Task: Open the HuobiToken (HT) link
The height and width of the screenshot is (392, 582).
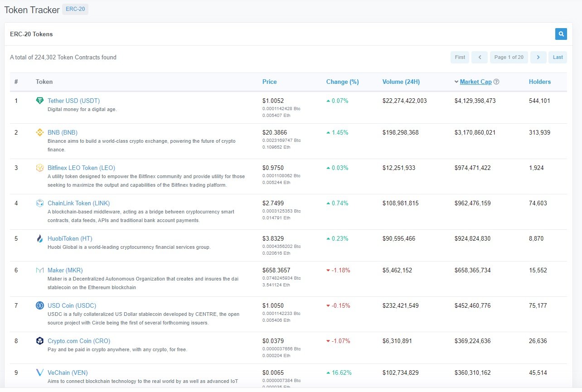Action: (x=70, y=238)
